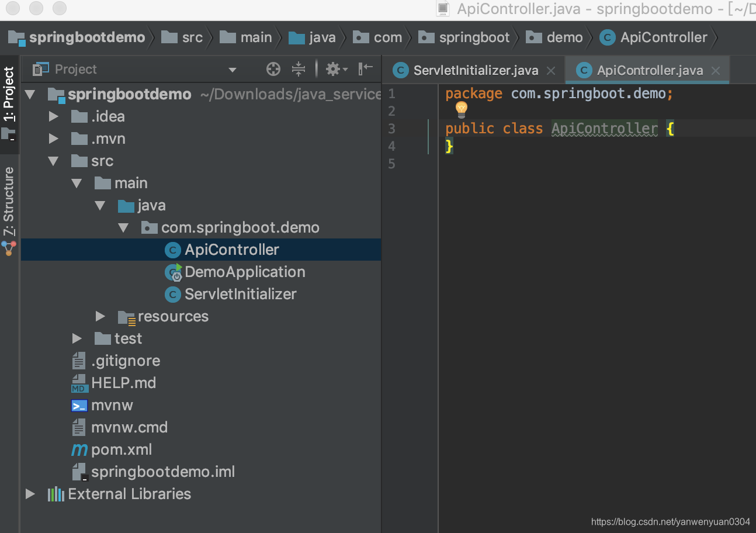Collapse the com.springboot.demo package
Image resolution: width=756 pixels, height=533 pixels.
[123, 228]
